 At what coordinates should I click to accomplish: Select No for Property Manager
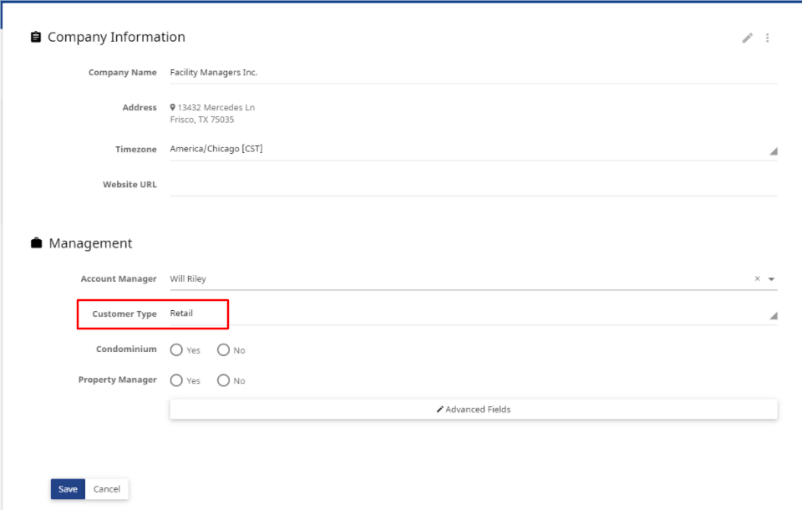point(223,380)
